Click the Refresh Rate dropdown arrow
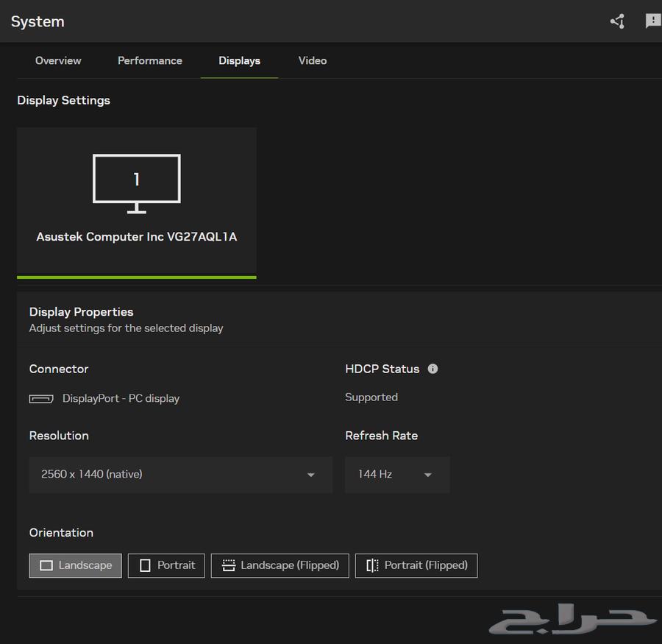Viewport: 662px width, 644px height. click(x=427, y=475)
